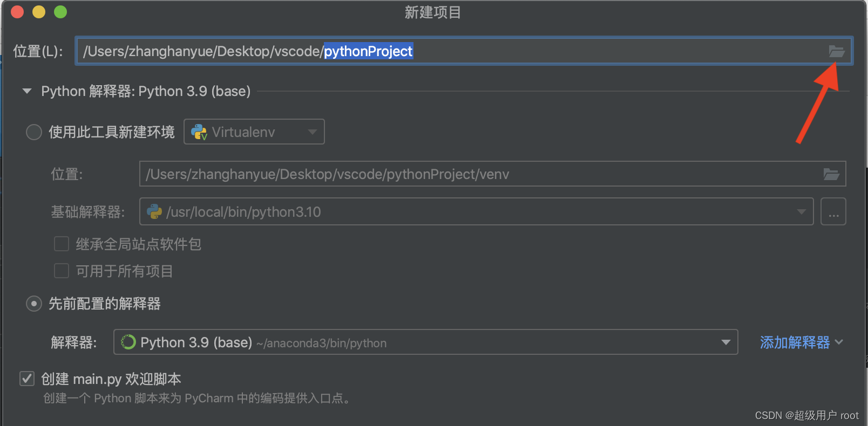Image resolution: width=868 pixels, height=426 pixels.
Task: Click the Python icon beside /usr/local/bin/python3.10
Action: pyautogui.click(x=154, y=211)
